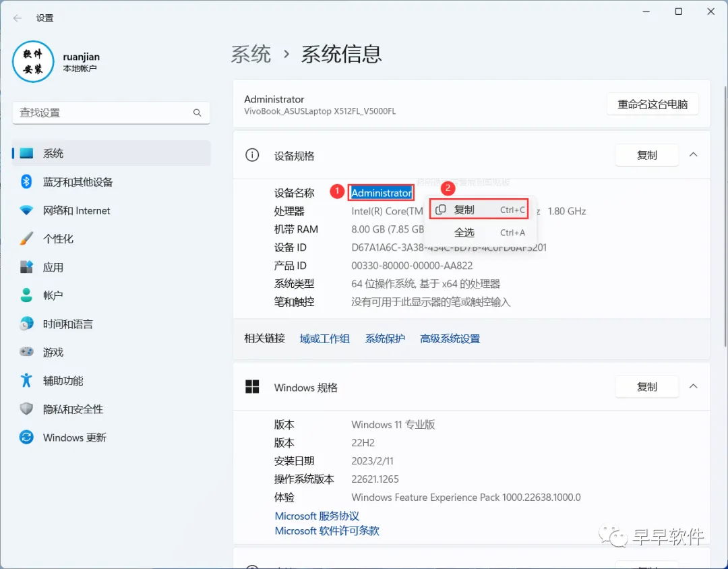This screenshot has height=569, width=728.
Task: Copy the Windows 规格 section with 复制
Action: [x=646, y=387]
